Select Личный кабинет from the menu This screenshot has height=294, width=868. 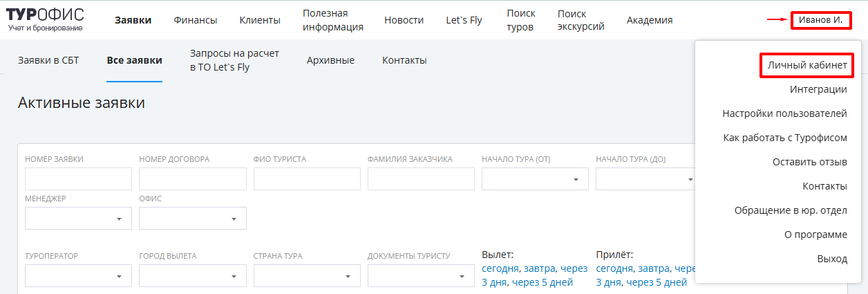(x=806, y=65)
